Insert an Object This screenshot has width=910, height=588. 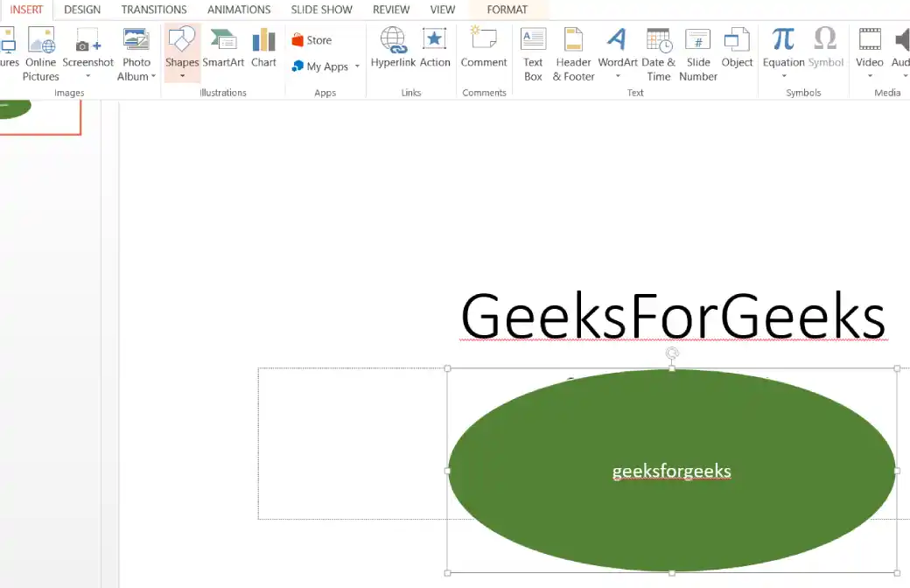click(x=737, y=47)
